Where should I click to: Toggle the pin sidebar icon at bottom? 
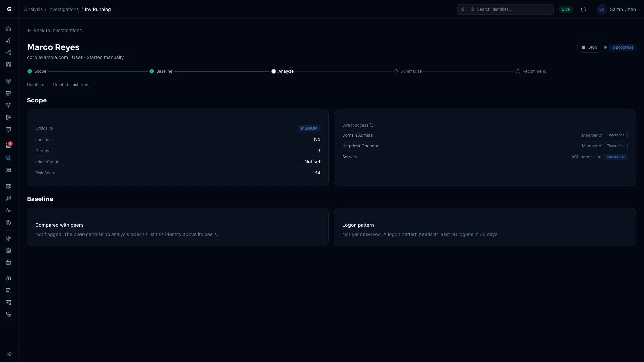point(9,354)
